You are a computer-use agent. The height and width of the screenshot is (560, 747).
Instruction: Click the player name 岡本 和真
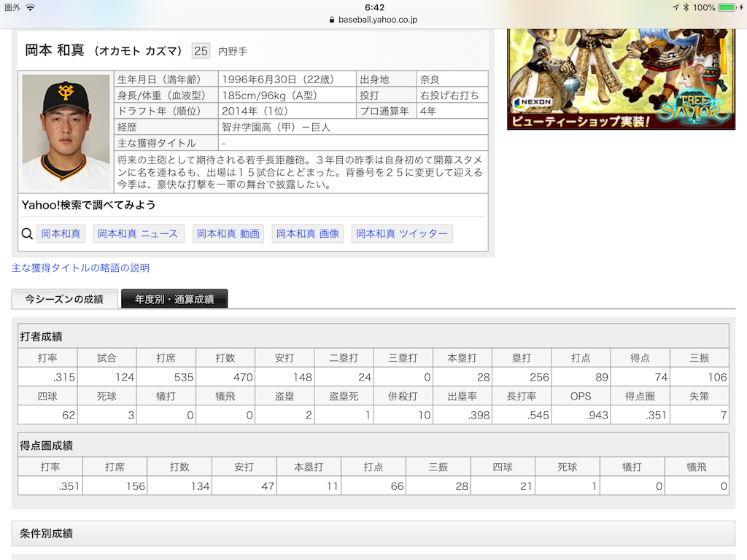click(54, 50)
